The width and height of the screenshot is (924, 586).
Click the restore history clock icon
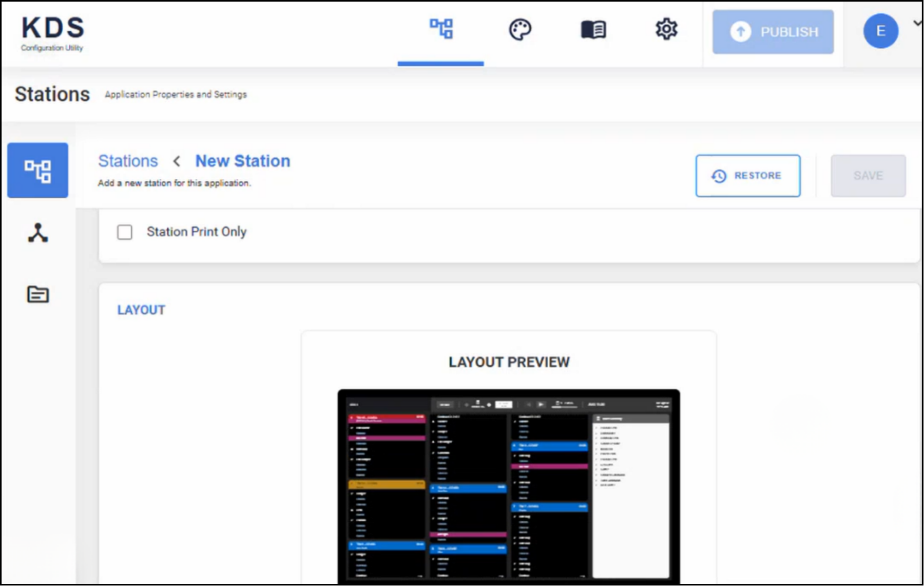[719, 176]
